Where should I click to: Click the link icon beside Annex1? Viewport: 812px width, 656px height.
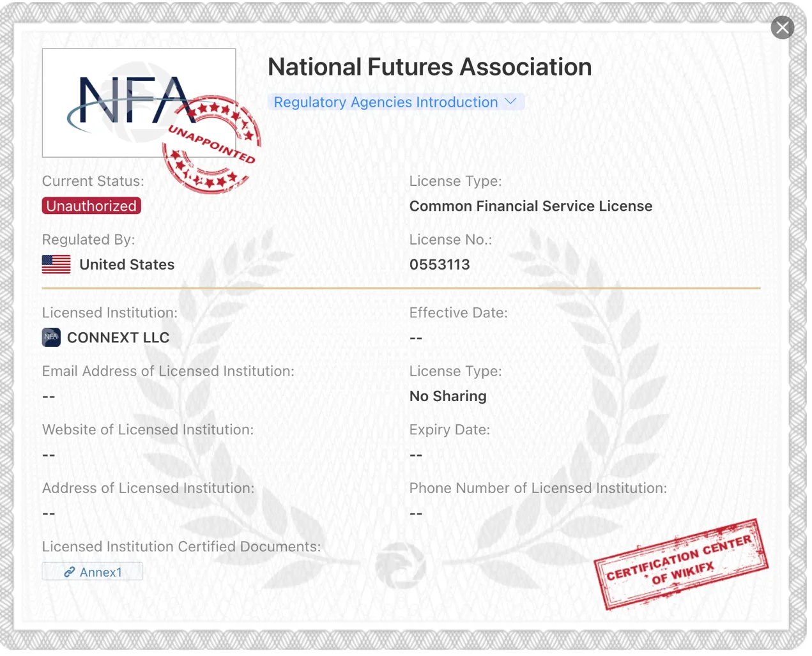click(x=69, y=572)
